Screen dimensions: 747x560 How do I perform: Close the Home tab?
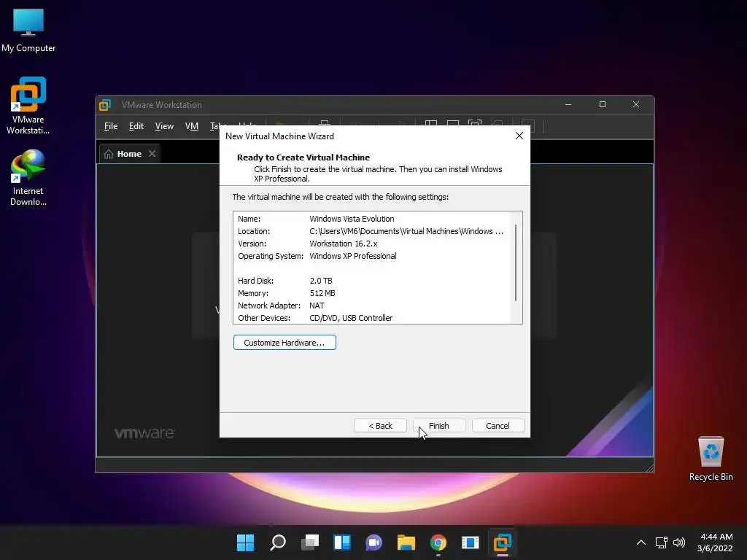(x=152, y=153)
